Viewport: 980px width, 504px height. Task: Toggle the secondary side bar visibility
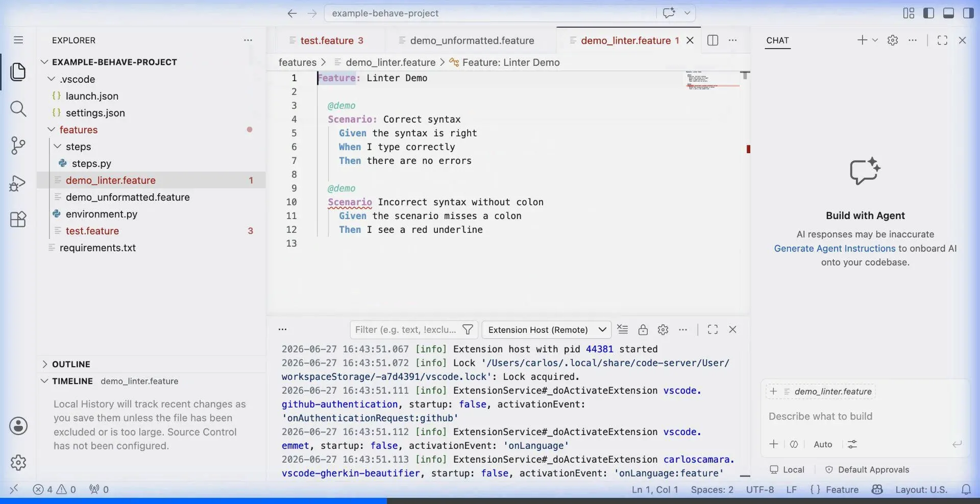(968, 13)
